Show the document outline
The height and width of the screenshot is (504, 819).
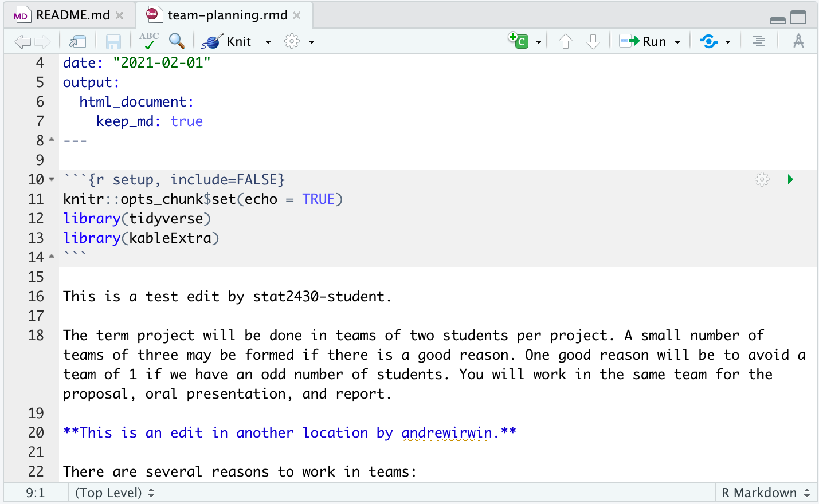pyautogui.click(x=759, y=41)
